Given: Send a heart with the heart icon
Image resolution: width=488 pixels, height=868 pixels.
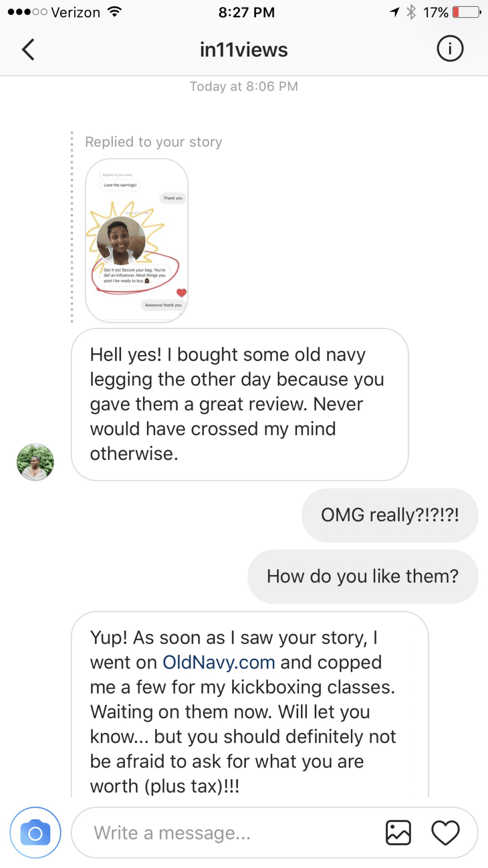Looking at the screenshot, I should click(445, 832).
